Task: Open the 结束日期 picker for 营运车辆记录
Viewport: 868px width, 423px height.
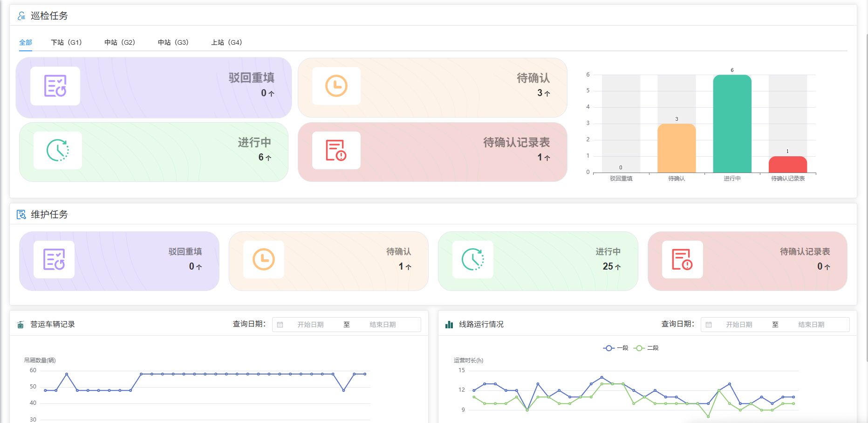Action: [383, 325]
